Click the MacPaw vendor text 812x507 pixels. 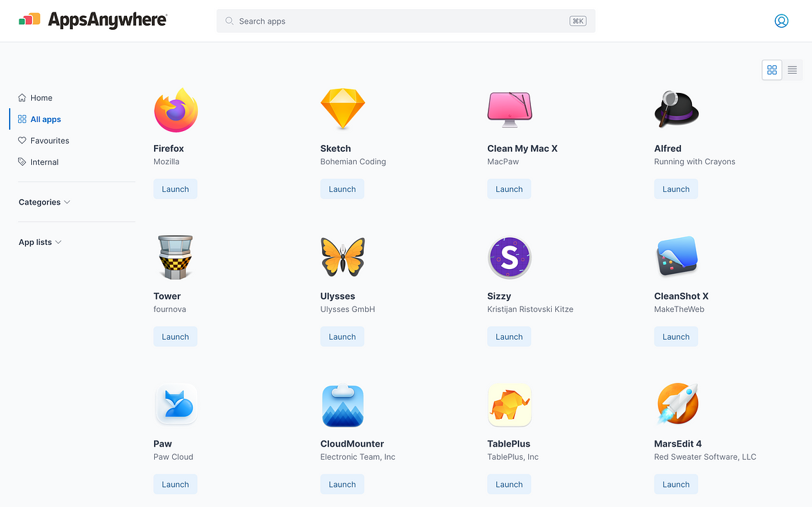coord(503,162)
